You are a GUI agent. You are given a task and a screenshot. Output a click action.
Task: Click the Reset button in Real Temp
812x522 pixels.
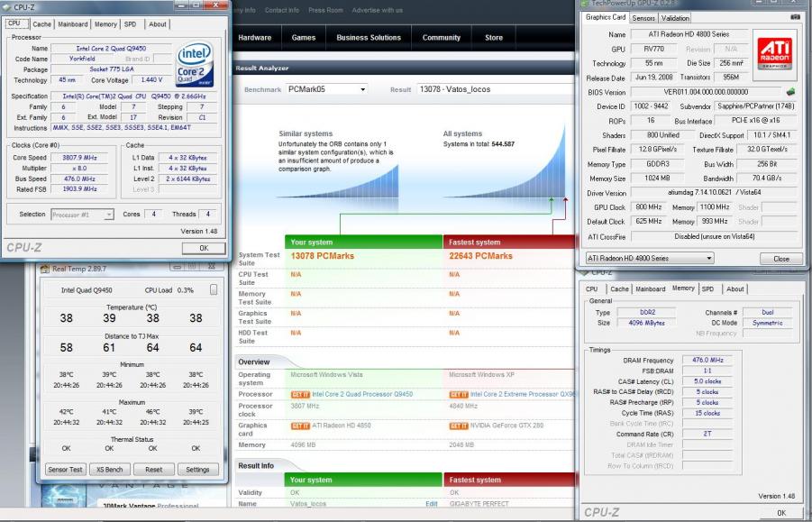click(154, 470)
